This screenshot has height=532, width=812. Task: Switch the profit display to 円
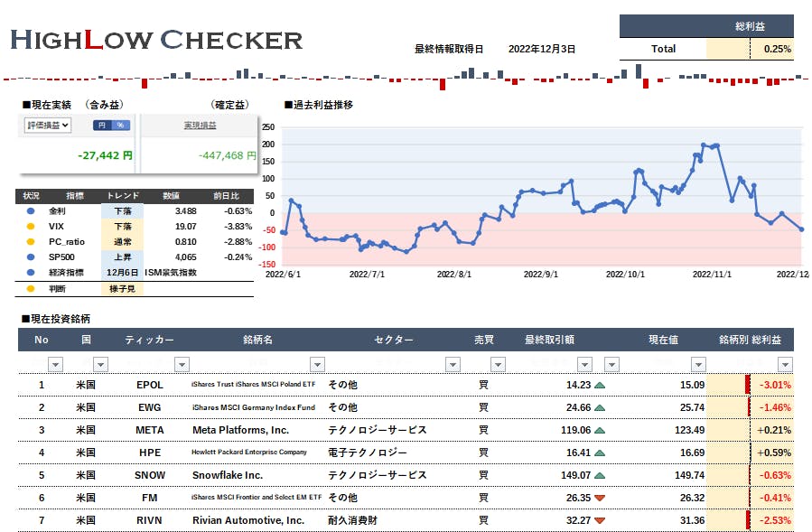click(102, 126)
